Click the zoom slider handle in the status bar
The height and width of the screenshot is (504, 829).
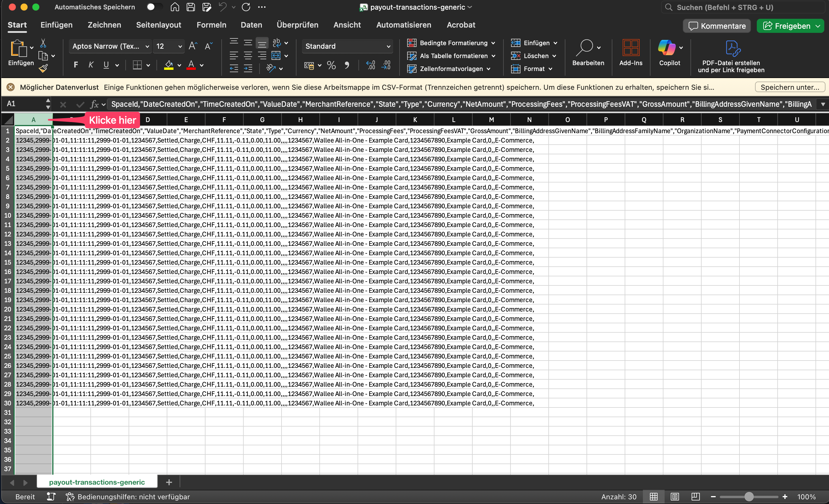[x=749, y=497]
